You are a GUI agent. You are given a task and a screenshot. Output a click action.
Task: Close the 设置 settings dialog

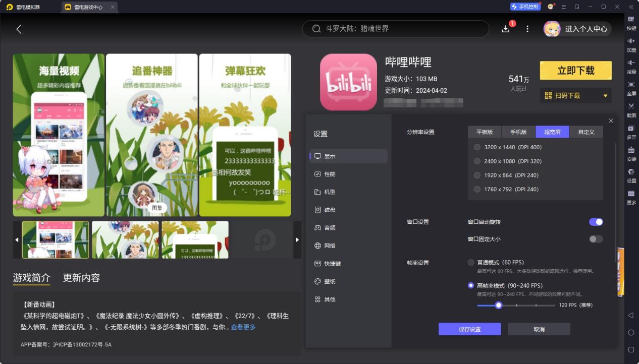point(611,120)
